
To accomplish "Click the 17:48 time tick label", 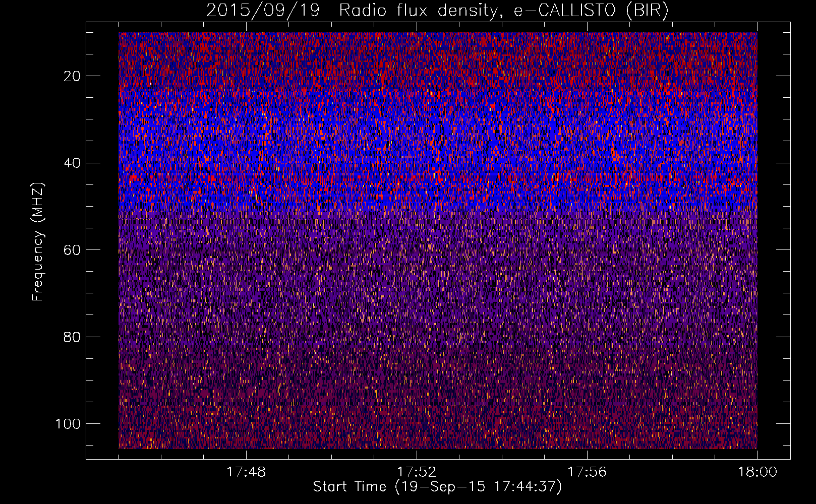I will point(246,472).
